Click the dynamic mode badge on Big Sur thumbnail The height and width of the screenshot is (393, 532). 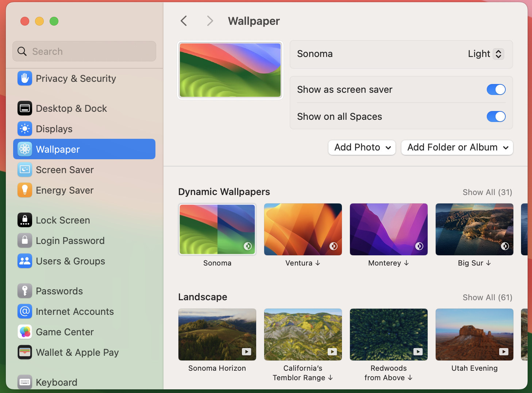505,246
